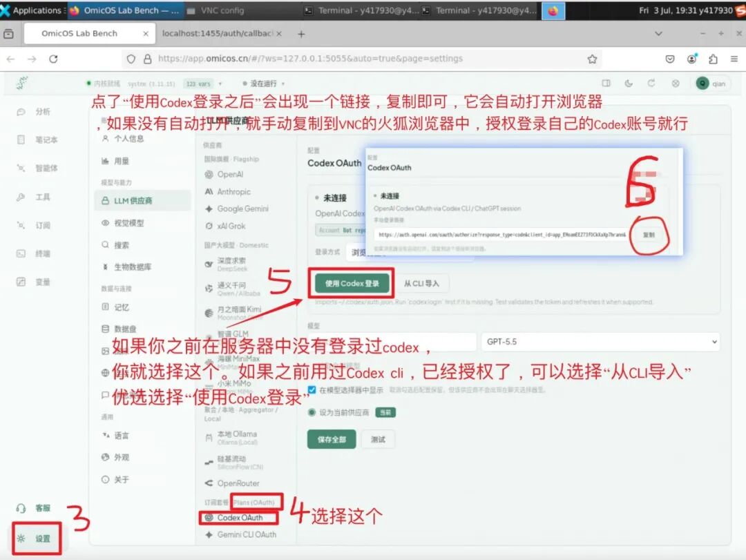Image resolution: width=746 pixels, height=560 pixels.
Task: Click the 测试 button
Action: (379, 440)
